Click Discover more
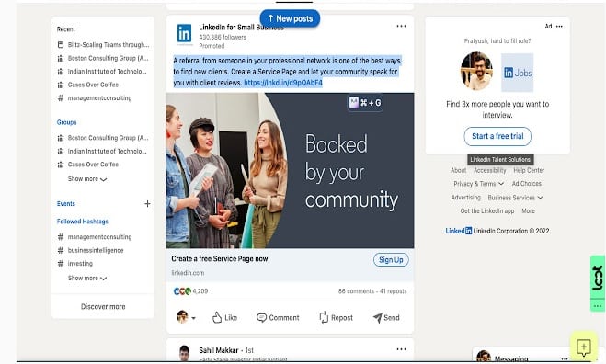Screen dimensions: 606x364 [103, 306]
